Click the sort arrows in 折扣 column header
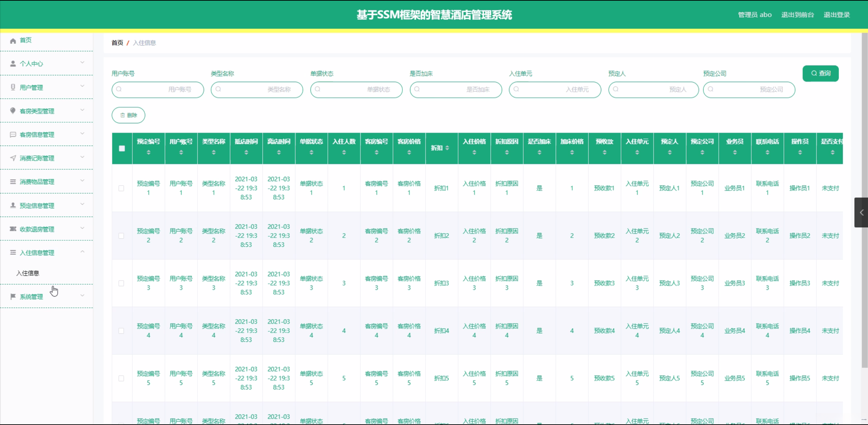Viewport: 868px width, 425px height. click(447, 148)
